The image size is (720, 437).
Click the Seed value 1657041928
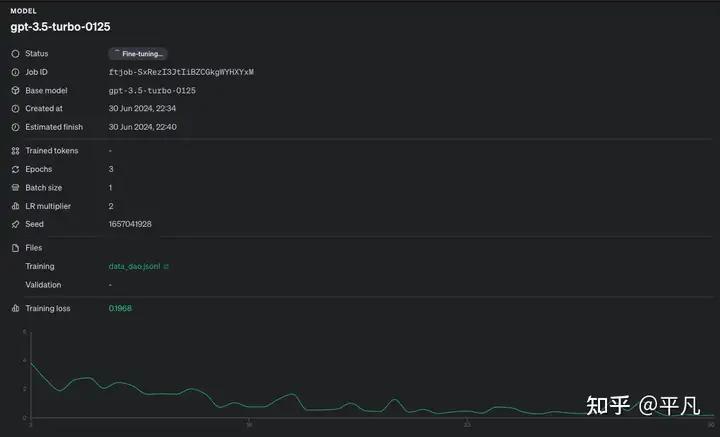point(130,224)
